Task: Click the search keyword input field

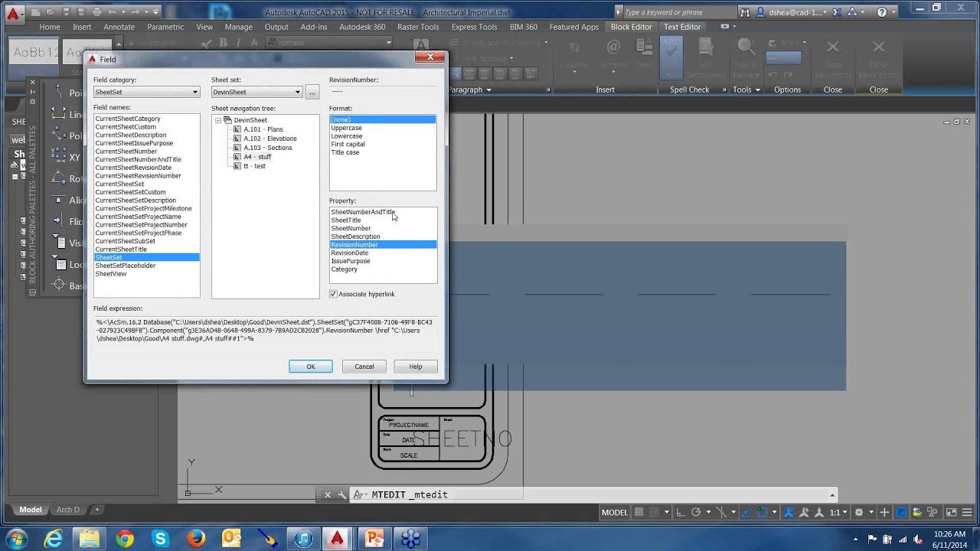Action: [x=680, y=12]
